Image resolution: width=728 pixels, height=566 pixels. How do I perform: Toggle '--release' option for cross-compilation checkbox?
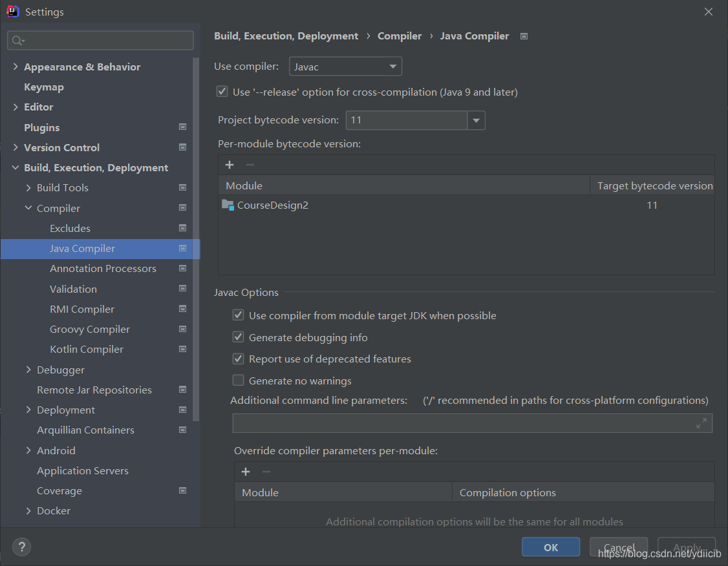coord(222,91)
